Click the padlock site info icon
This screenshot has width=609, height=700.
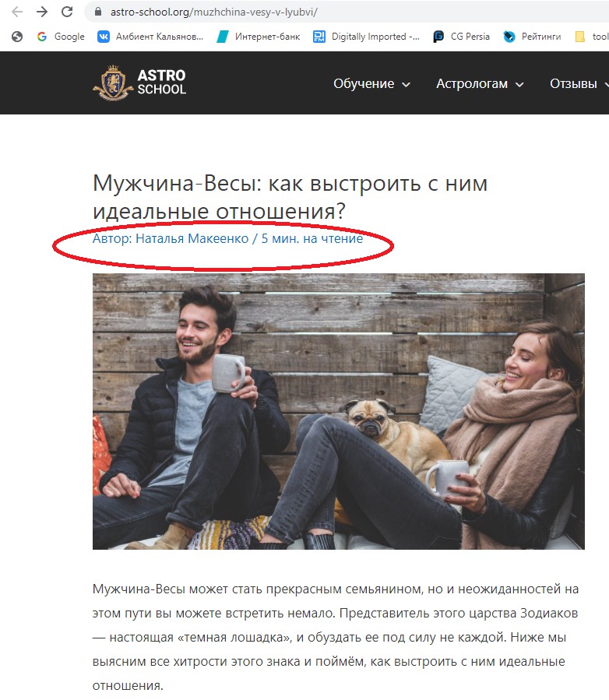tap(98, 12)
